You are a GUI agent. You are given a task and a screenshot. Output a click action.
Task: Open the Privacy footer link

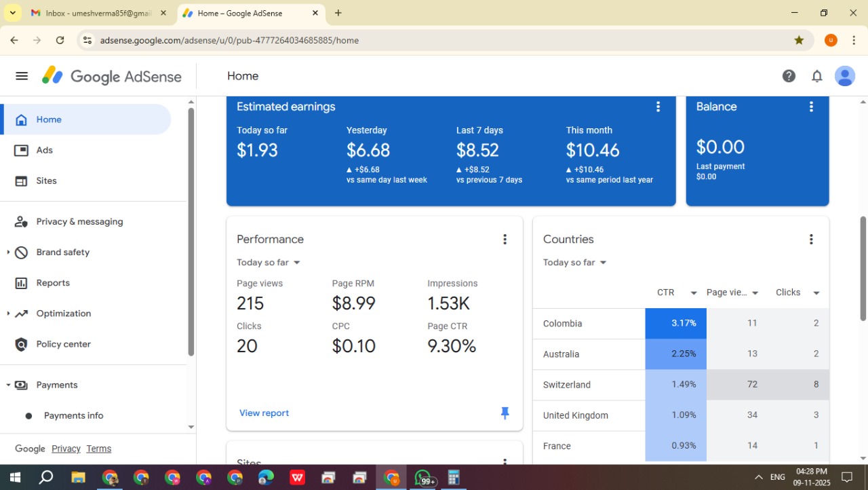click(66, 449)
